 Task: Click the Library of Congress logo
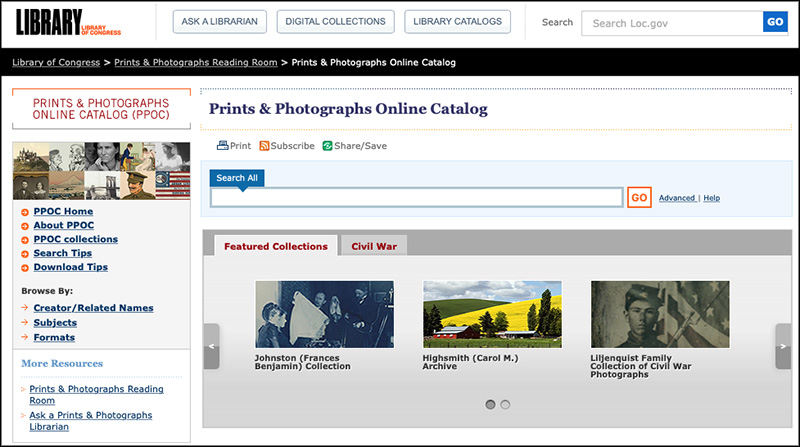coord(68,22)
